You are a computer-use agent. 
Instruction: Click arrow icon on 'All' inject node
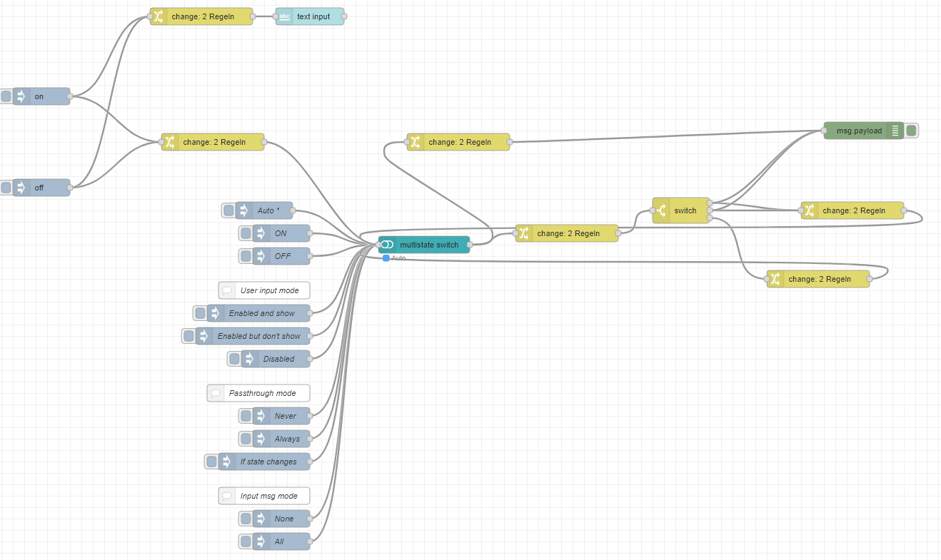261,541
